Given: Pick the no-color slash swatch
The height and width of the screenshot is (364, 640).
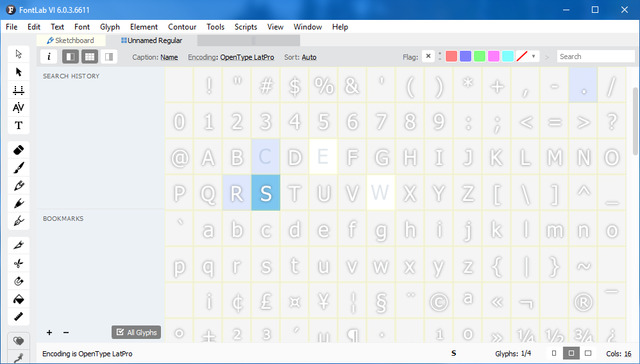Looking at the screenshot, I should pyautogui.click(x=522, y=56).
